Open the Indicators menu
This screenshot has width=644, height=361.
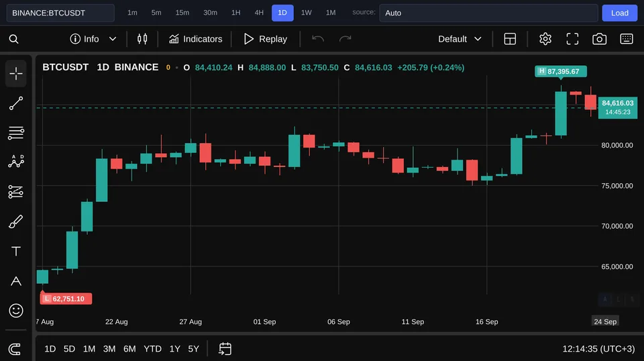tap(195, 39)
